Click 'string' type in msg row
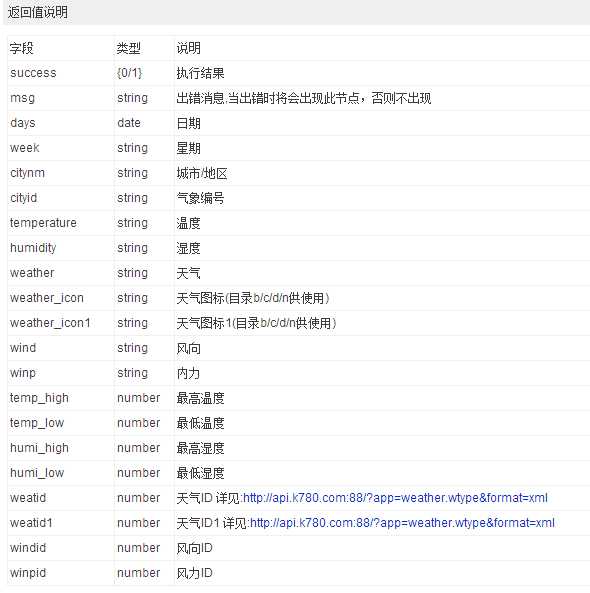This screenshot has width=590, height=593. click(132, 98)
